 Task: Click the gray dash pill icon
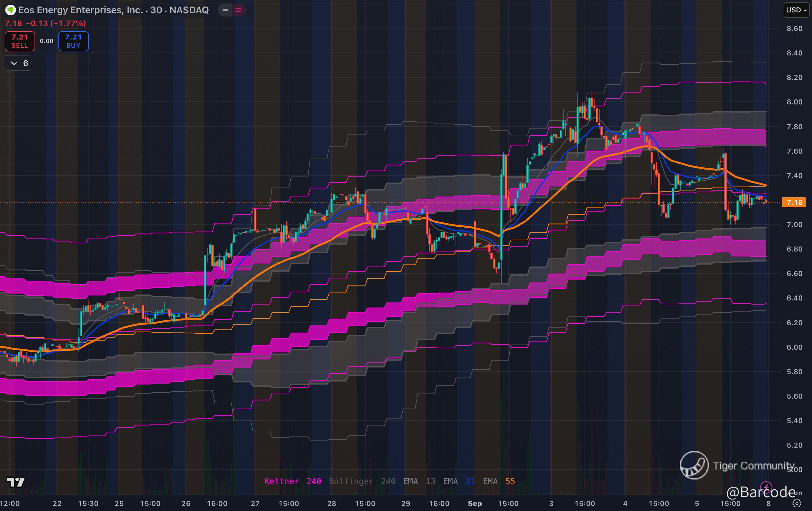(x=225, y=10)
